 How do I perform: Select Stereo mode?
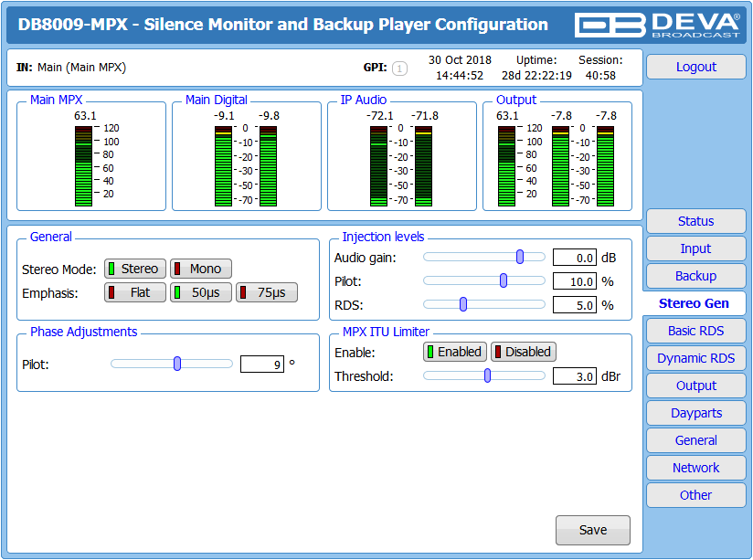tap(135, 269)
